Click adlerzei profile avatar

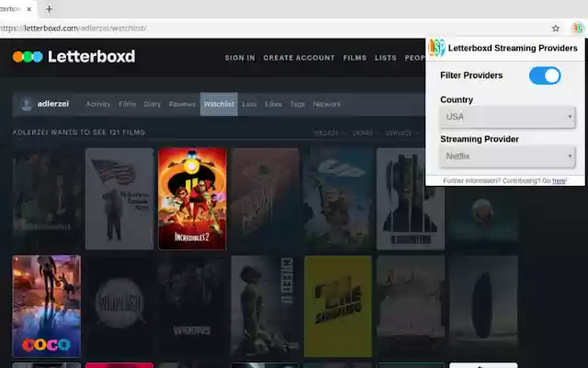coord(27,104)
